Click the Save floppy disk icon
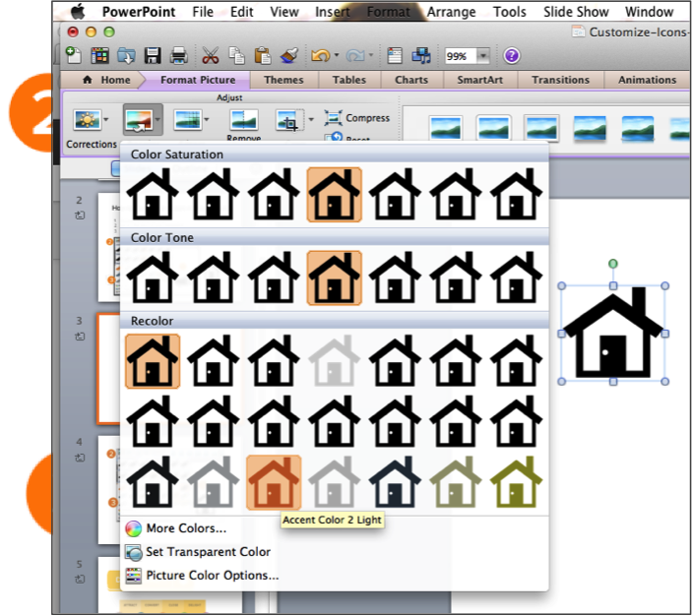 click(x=153, y=56)
